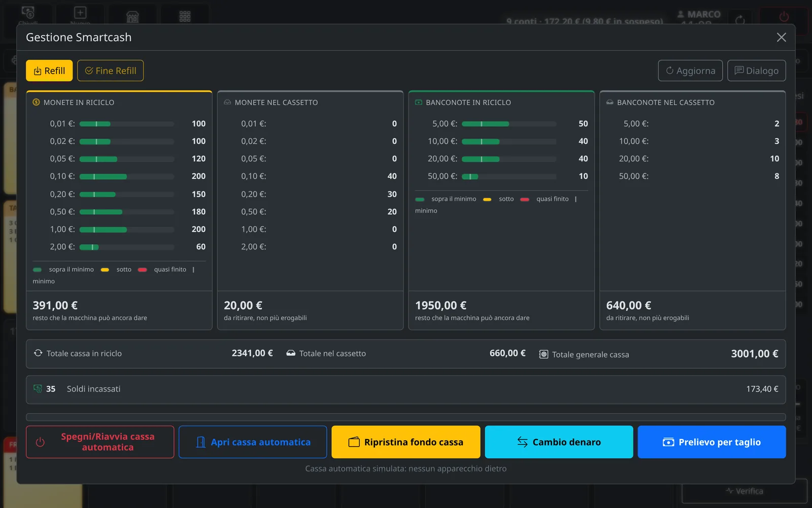Click the drawer icon beside Totale nel cassetto
Screen dimensions: 812x508
[x=291, y=353]
